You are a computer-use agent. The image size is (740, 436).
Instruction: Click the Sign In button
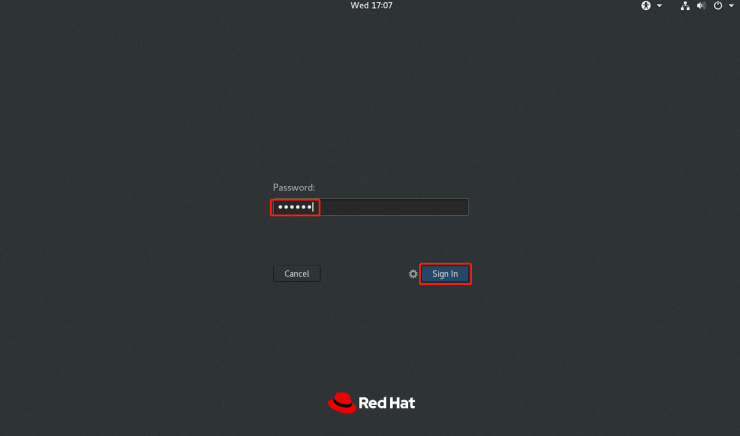pyautogui.click(x=445, y=274)
